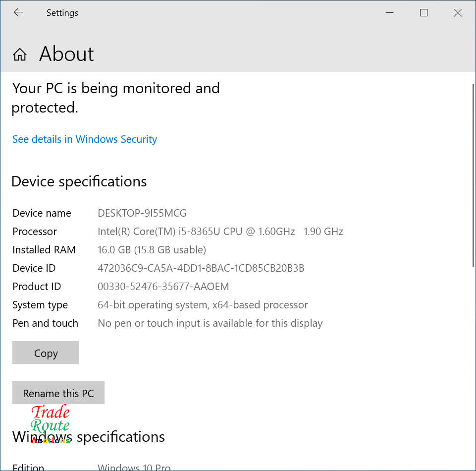The height and width of the screenshot is (471, 476).
Task: Click the Pen and touch status text
Action: coord(210,323)
